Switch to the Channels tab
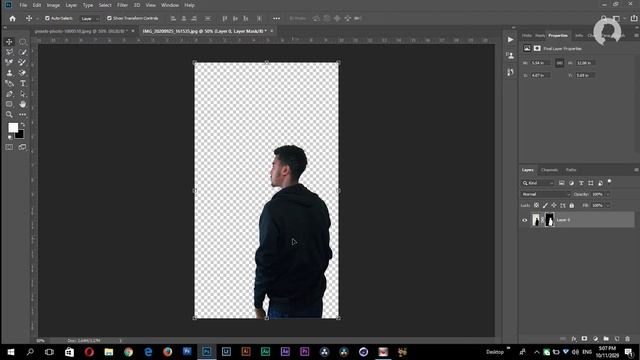This screenshot has height=360, width=640. (549, 170)
